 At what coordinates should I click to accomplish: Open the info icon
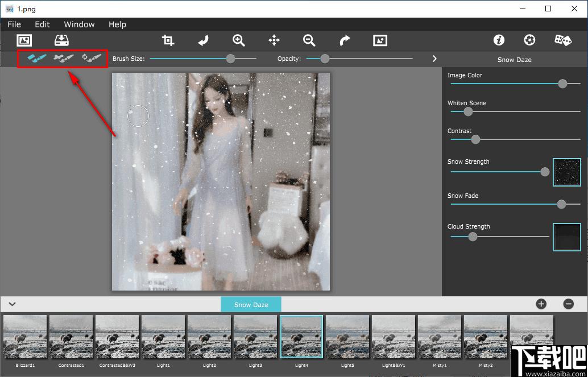[x=499, y=40]
